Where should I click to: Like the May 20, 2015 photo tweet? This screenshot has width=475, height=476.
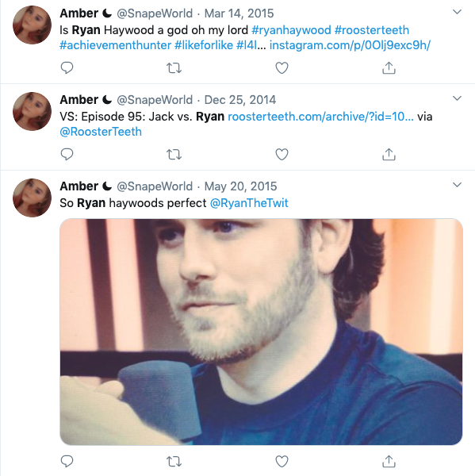click(282, 462)
